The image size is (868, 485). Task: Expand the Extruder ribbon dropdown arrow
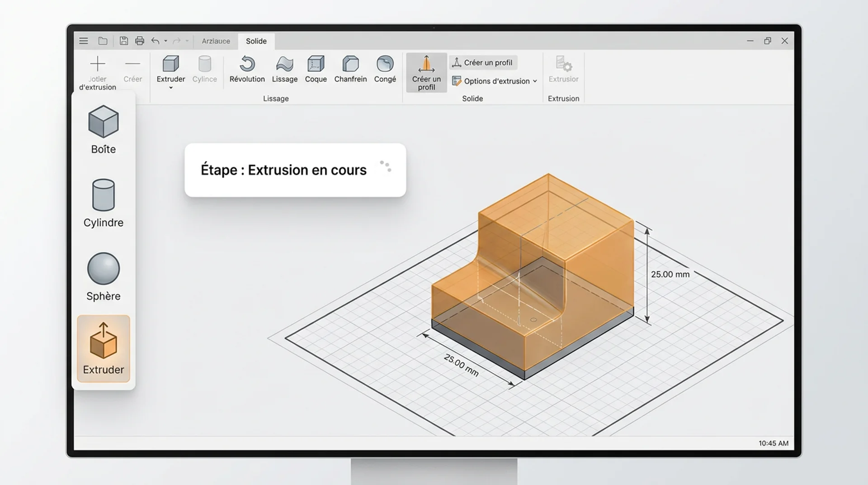171,88
